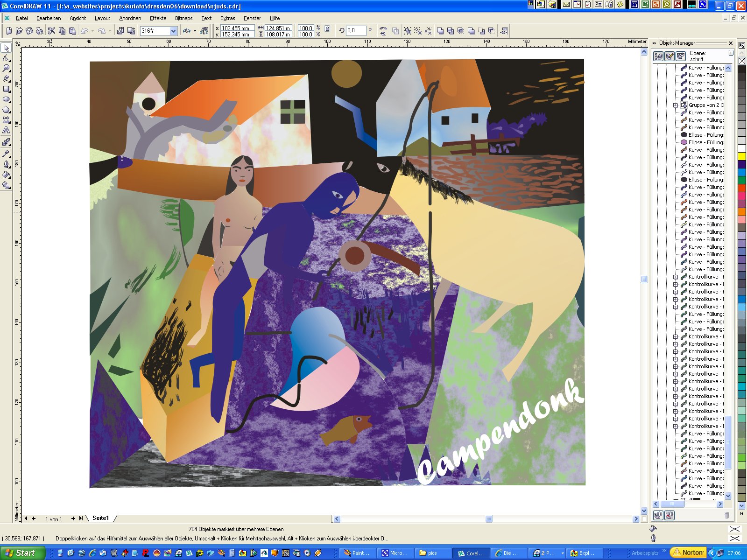The image size is (747, 560).
Task: Click the Paste icon
Action: click(x=72, y=31)
